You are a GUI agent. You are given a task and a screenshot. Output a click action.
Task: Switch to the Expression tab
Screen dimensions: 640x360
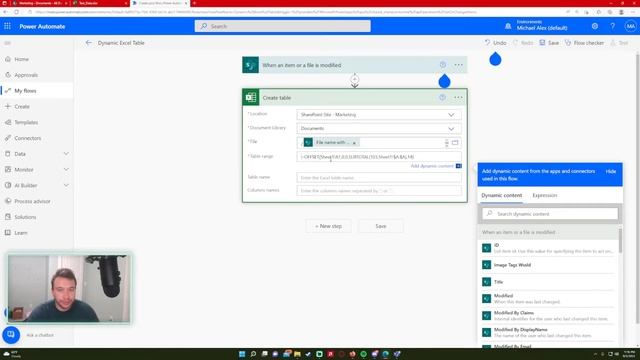pos(544,196)
